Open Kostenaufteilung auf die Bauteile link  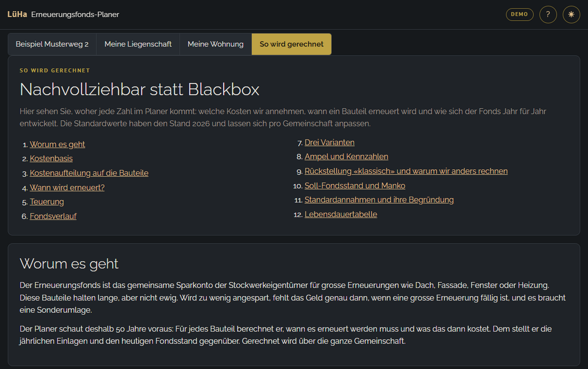click(89, 173)
